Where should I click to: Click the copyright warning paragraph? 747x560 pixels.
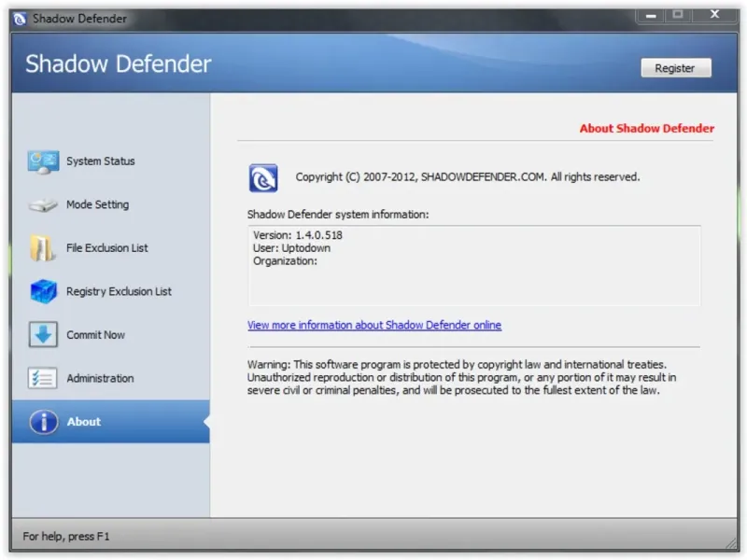pos(461,378)
